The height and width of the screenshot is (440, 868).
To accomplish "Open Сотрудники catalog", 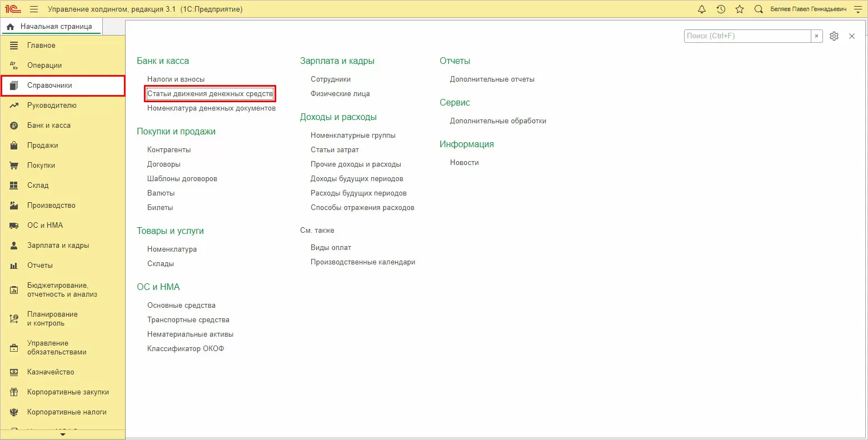I will pyautogui.click(x=331, y=79).
